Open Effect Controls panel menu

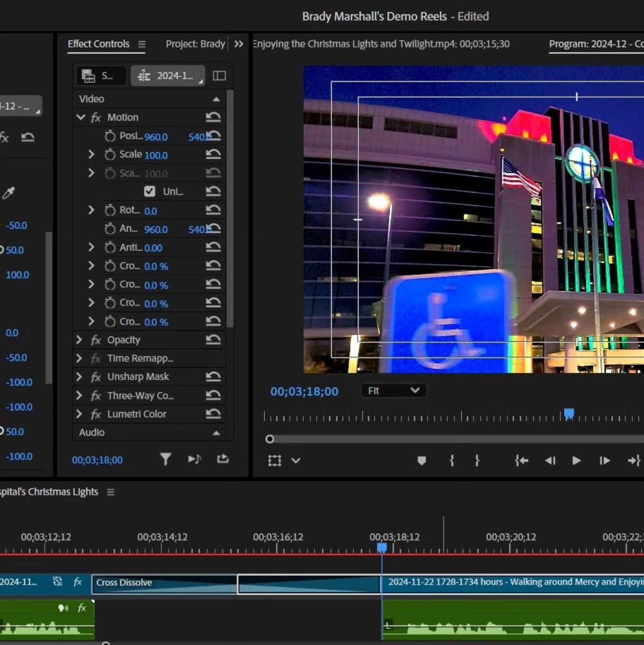tap(142, 44)
